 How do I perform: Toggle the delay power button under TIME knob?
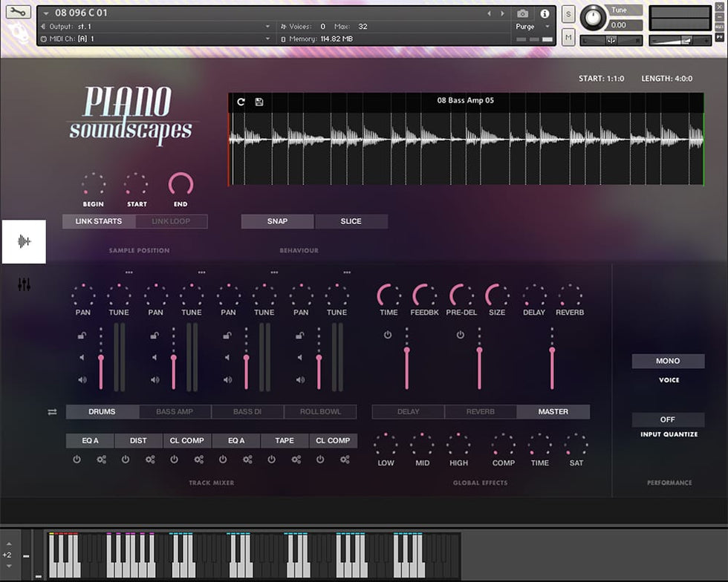(x=388, y=335)
